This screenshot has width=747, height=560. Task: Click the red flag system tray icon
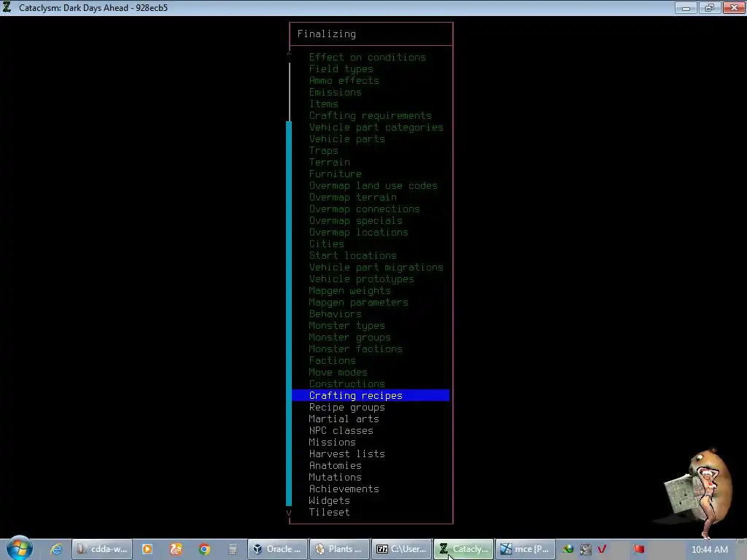(638, 549)
